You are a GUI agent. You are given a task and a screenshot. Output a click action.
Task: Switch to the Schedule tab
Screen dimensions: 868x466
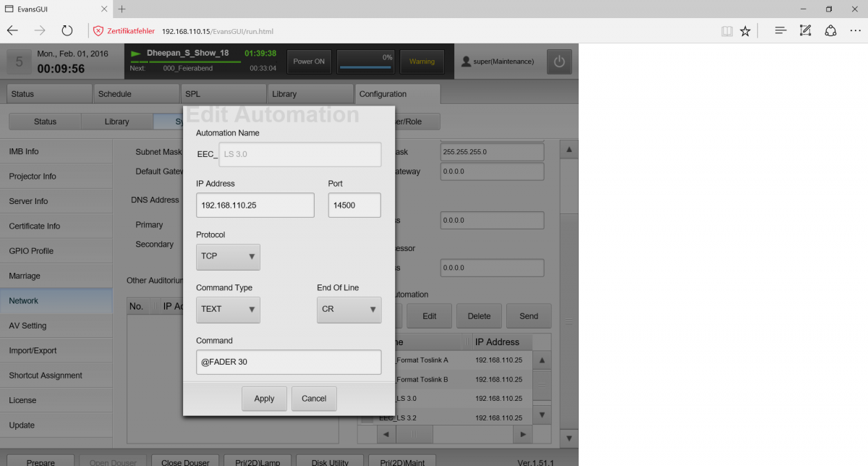click(x=136, y=94)
